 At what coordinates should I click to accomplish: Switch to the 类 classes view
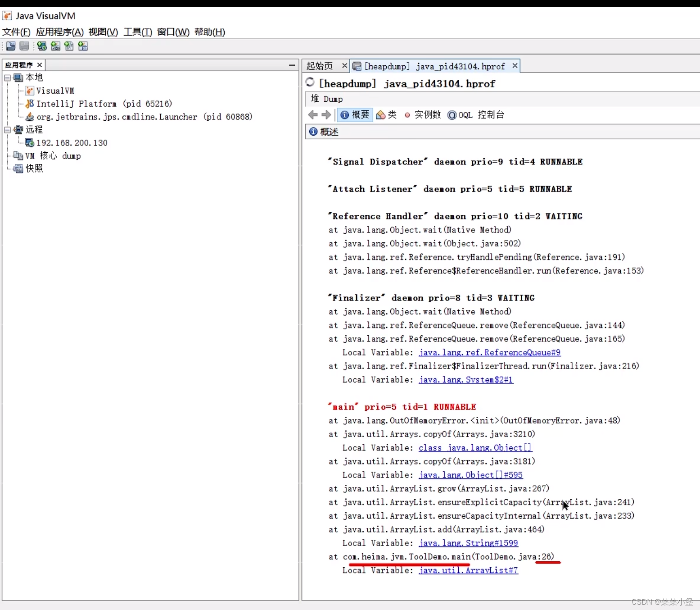coord(387,115)
